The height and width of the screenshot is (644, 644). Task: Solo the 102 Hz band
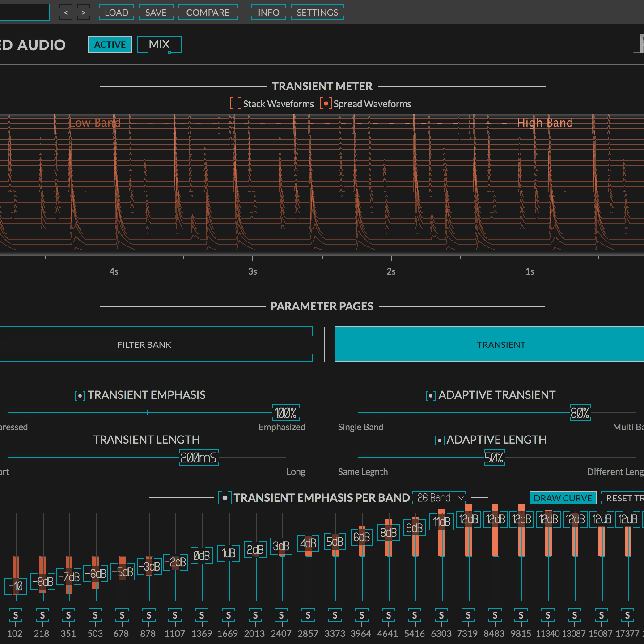pyautogui.click(x=15, y=615)
